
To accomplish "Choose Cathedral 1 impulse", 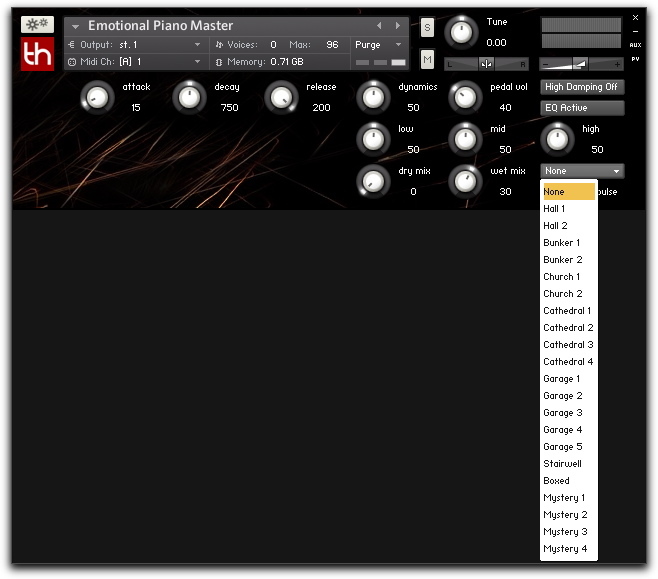I will pyautogui.click(x=569, y=310).
